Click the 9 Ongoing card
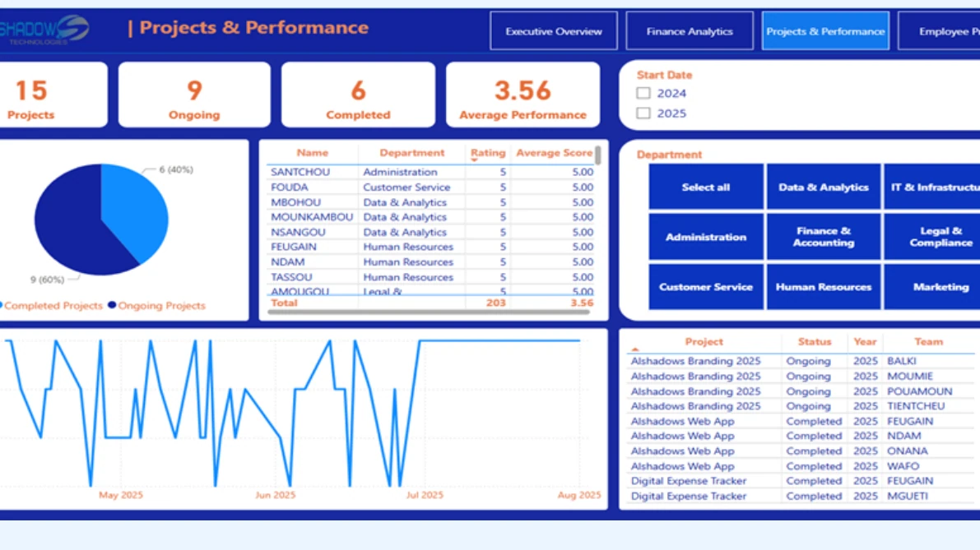This screenshot has width=980, height=550. coord(194,95)
